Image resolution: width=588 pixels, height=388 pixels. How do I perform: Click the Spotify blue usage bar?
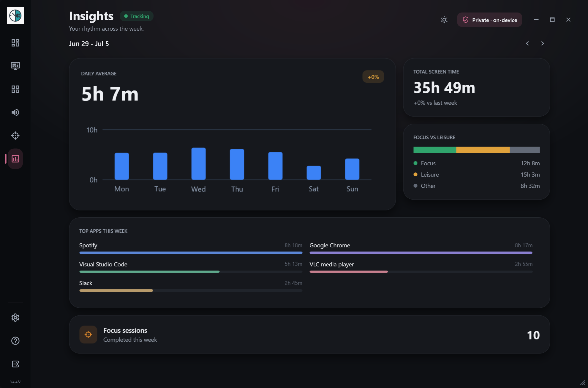tap(191, 253)
